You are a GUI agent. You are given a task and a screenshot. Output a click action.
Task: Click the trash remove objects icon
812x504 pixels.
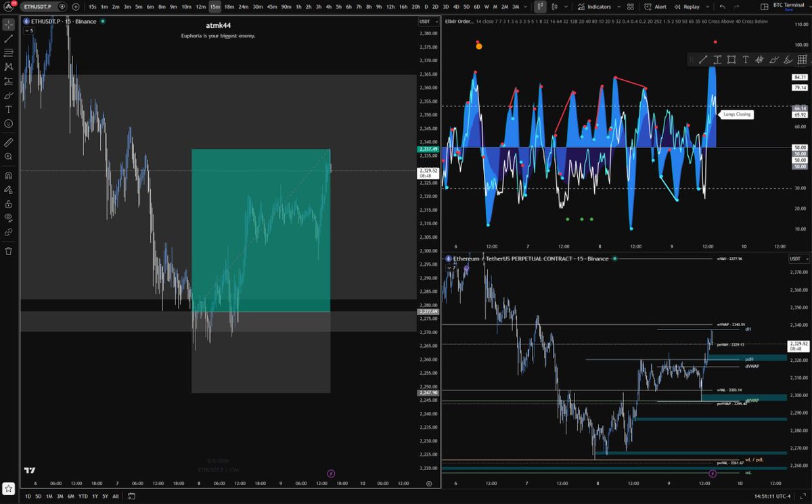[8, 251]
